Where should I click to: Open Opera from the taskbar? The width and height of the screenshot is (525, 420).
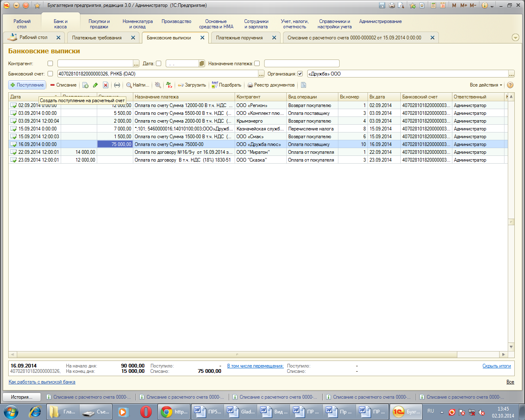(146, 412)
